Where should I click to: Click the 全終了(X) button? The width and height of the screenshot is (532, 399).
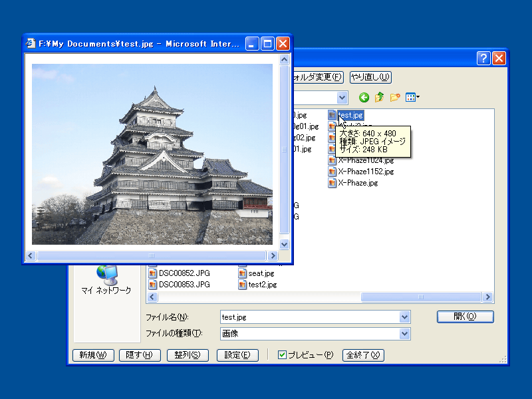pos(363,355)
